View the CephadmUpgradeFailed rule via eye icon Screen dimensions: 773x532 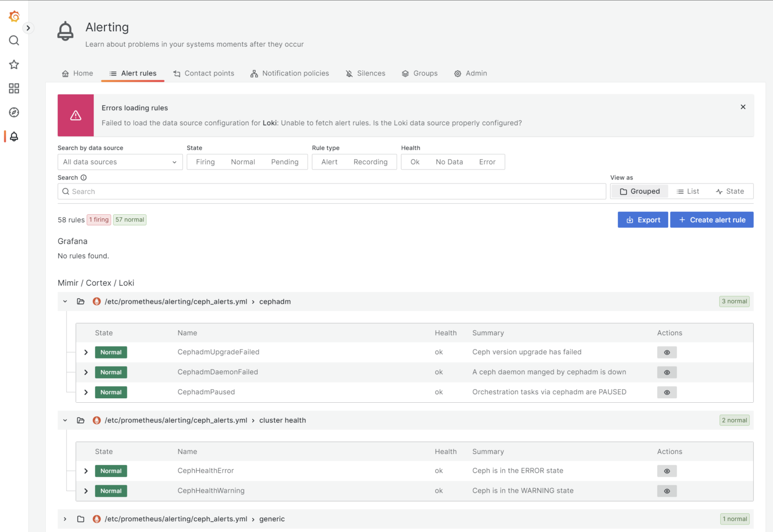(x=667, y=352)
